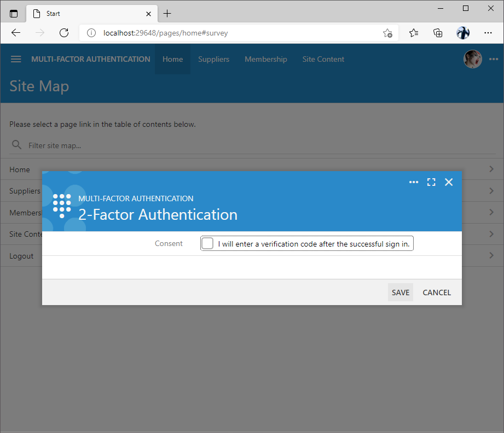Expand the Membership row chevron
Screen dimensions: 504x433
pos(491,212)
